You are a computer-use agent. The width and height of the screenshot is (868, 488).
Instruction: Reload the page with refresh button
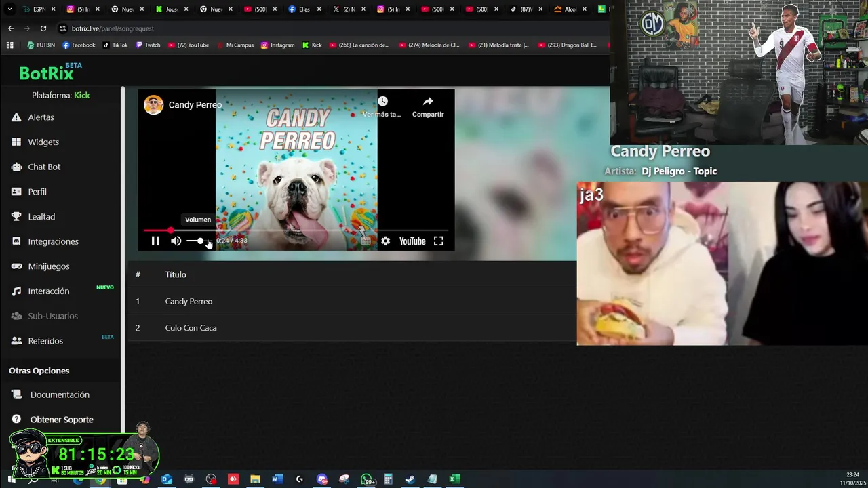coord(43,28)
